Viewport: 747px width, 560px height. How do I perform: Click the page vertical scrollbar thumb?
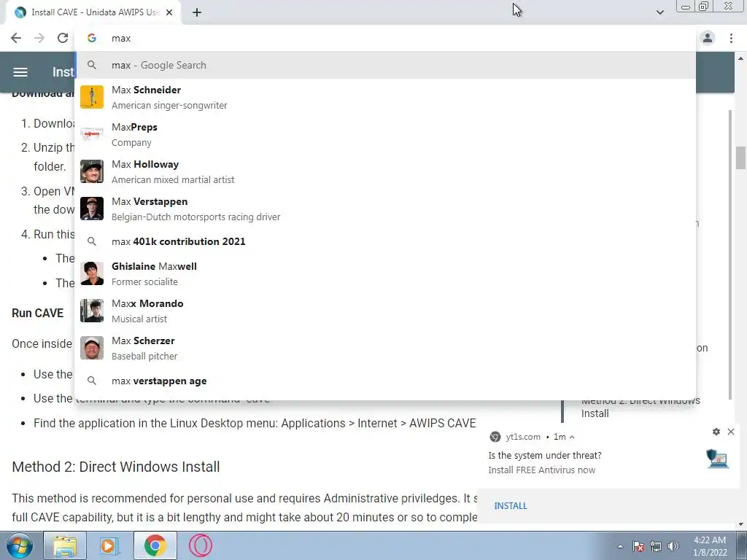click(740, 157)
